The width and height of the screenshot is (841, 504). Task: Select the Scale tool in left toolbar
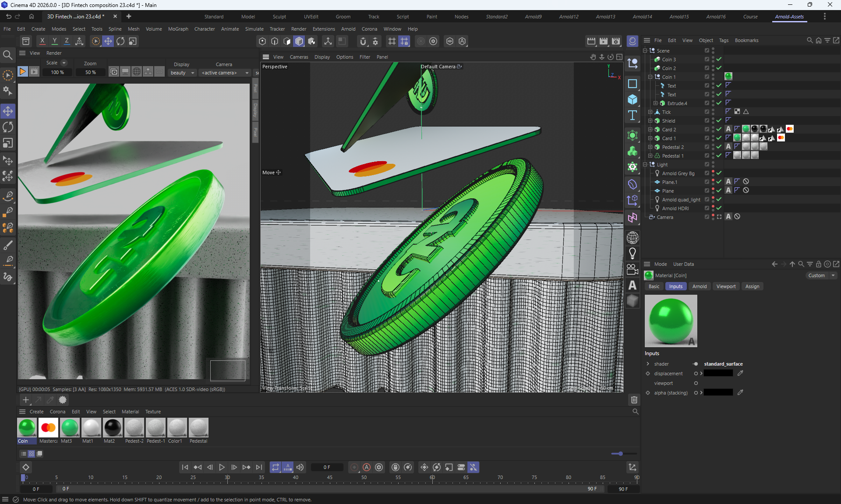[8, 143]
